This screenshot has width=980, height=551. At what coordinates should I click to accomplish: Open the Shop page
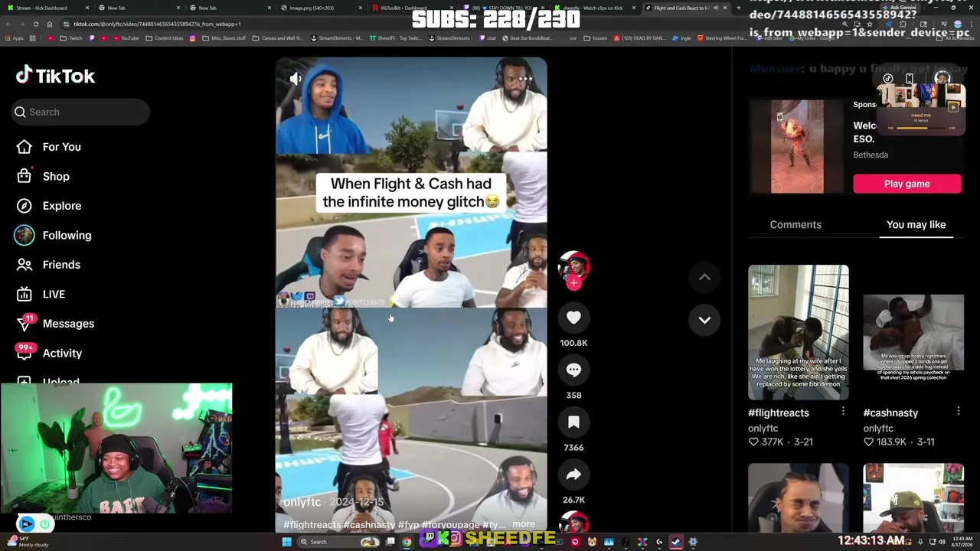[x=43, y=176]
